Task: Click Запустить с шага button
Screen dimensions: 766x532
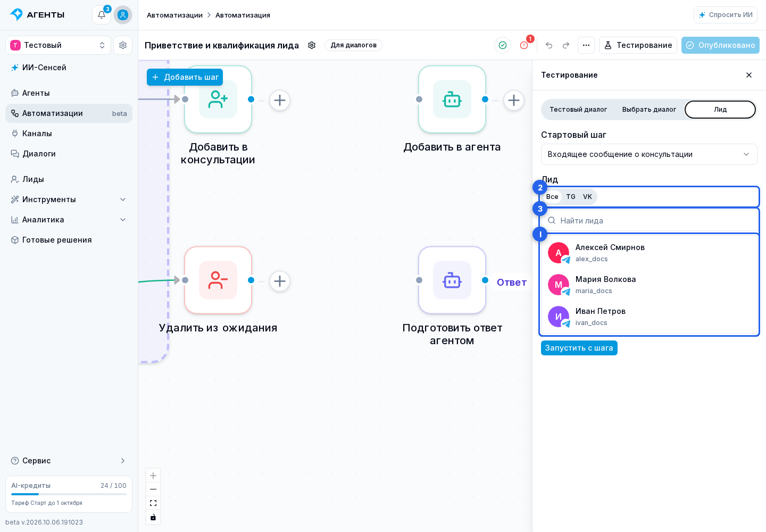Action: point(579,348)
